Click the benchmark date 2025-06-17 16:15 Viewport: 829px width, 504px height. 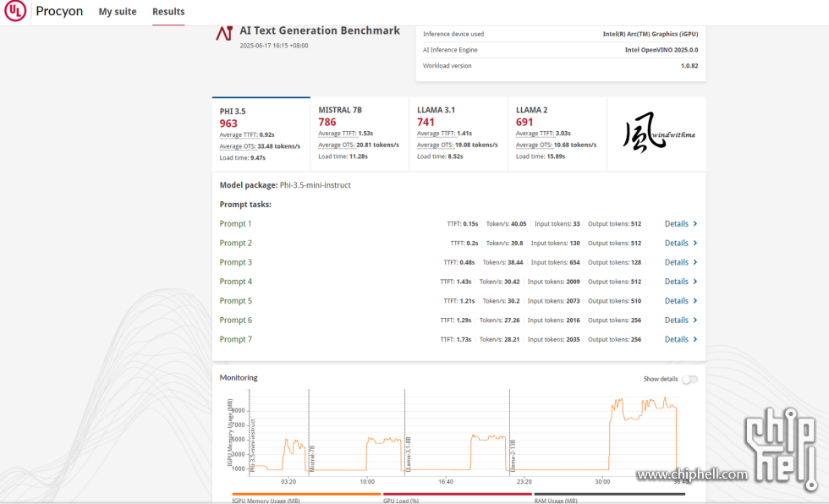coord(274,46)
